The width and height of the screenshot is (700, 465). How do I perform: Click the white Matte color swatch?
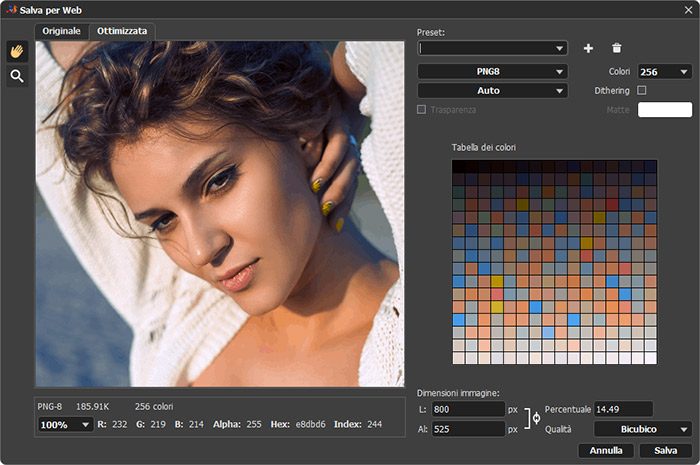click(x=665, y=110)
